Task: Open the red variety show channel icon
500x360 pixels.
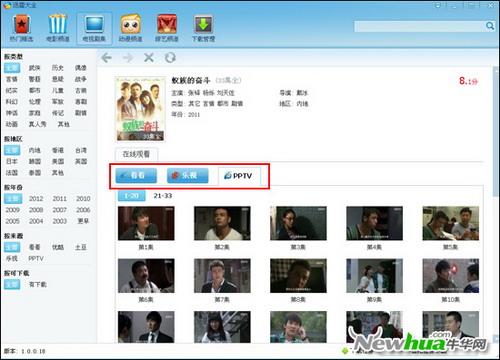Action: coord(167,24)
